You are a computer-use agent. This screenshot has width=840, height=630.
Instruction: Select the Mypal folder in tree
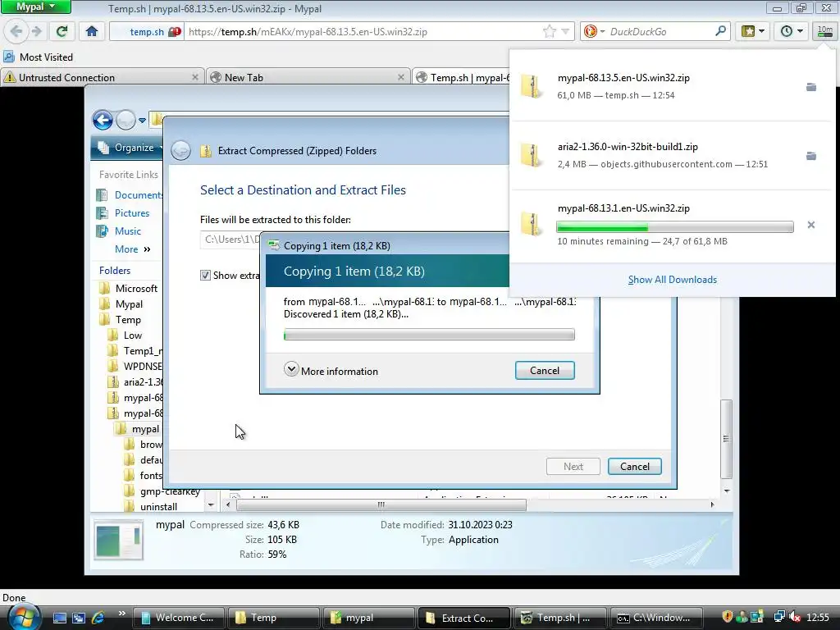[121, 304]
